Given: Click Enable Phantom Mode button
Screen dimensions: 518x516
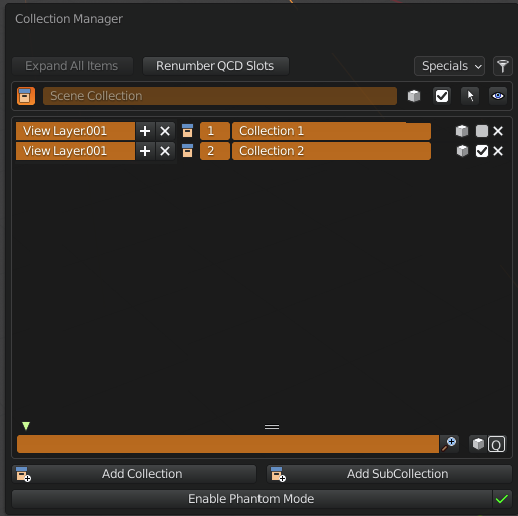Looking at the screenshot, I should tap(252, 499).
